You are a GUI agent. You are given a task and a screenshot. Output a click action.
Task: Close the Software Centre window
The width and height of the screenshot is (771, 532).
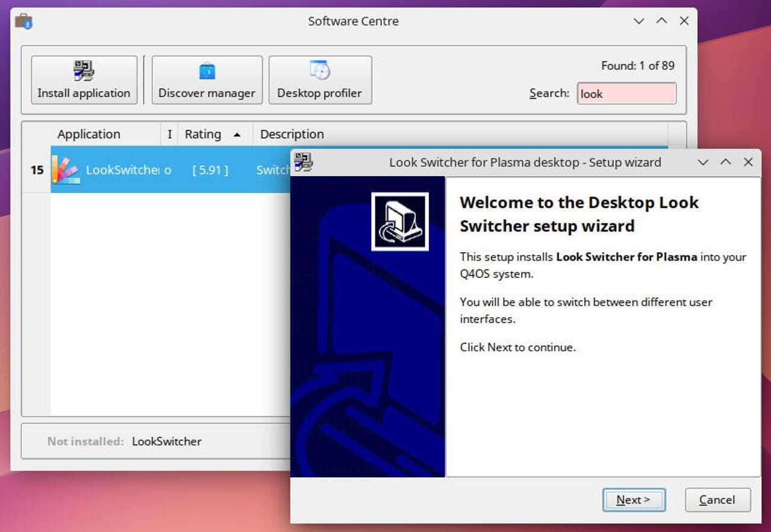point(684,21)
